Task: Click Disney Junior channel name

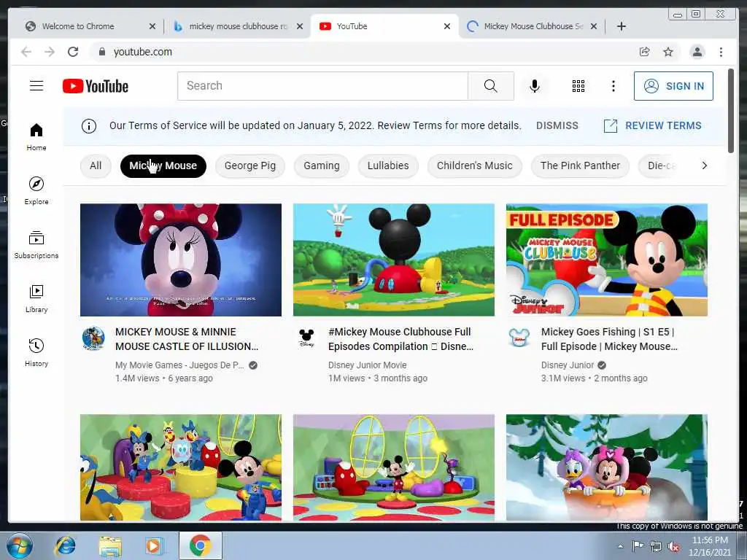Action: click(x=568, y=365)
